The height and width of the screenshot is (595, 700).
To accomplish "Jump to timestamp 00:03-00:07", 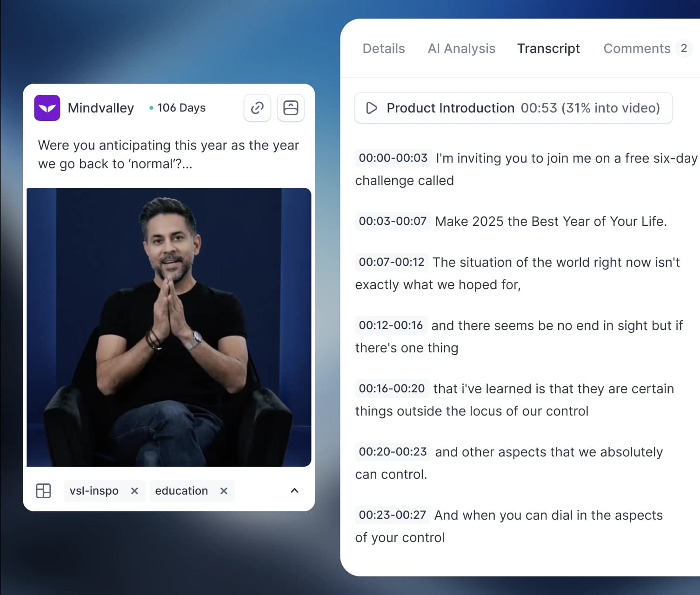I will click(x=393, y=221).
